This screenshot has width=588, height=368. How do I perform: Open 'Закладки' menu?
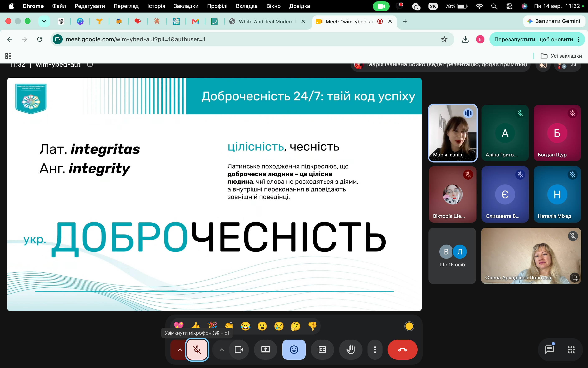[x=186, y=6]
